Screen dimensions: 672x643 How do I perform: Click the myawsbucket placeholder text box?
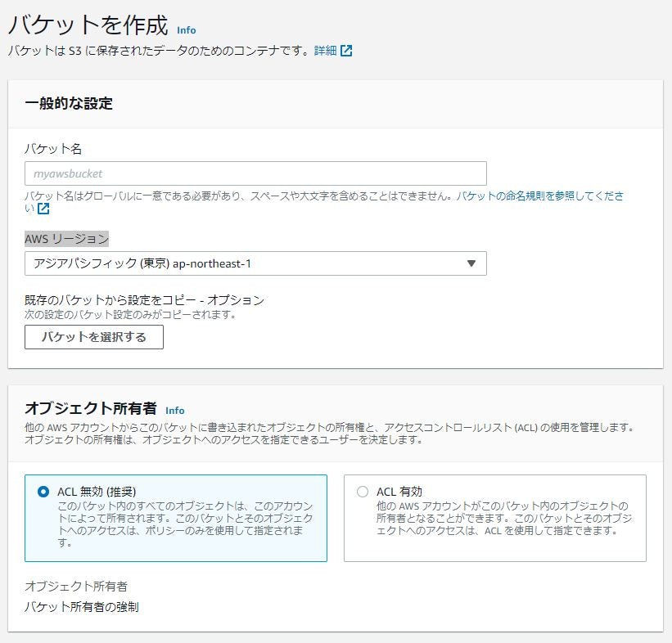click(x=255, y=173)
